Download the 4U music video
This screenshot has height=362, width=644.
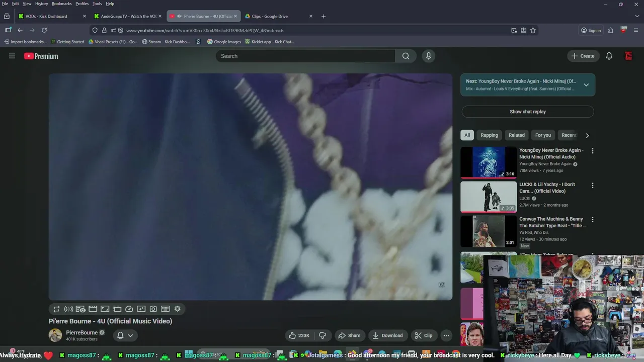(387, 335)
